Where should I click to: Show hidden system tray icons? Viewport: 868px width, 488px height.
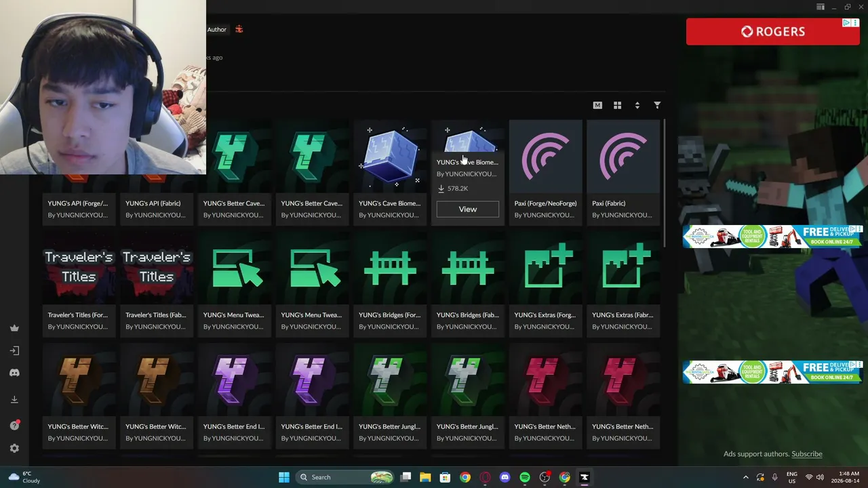[746, 477]
